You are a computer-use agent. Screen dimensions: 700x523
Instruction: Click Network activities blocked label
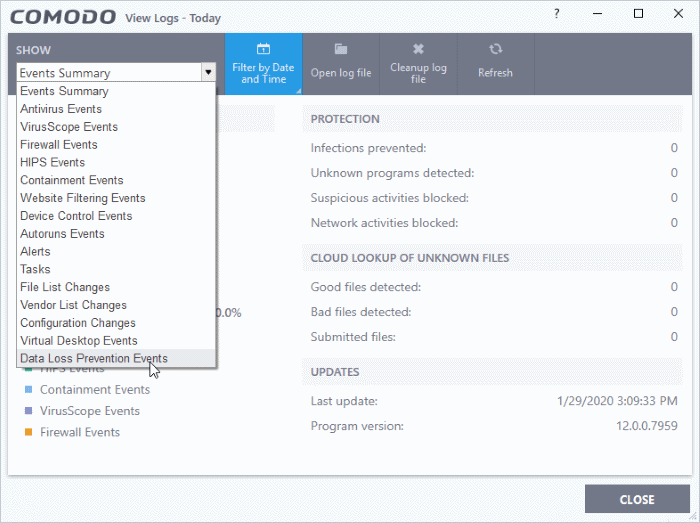[384, 223]
